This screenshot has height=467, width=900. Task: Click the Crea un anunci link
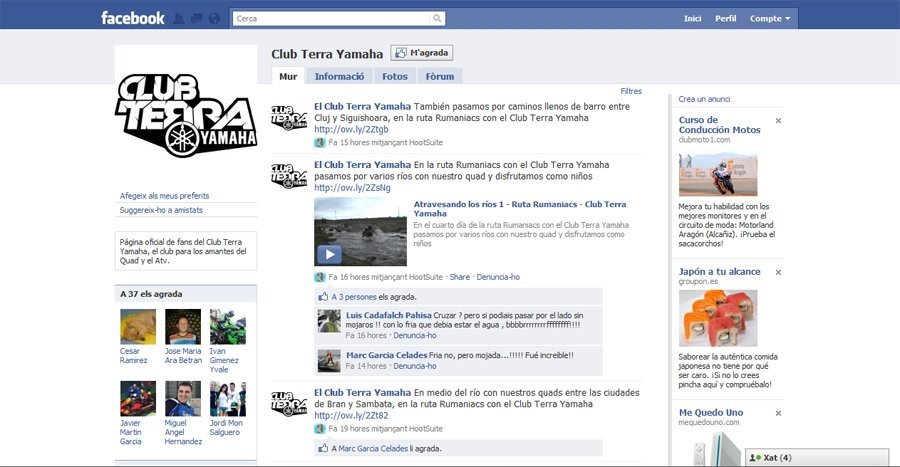tap(704, 99)
